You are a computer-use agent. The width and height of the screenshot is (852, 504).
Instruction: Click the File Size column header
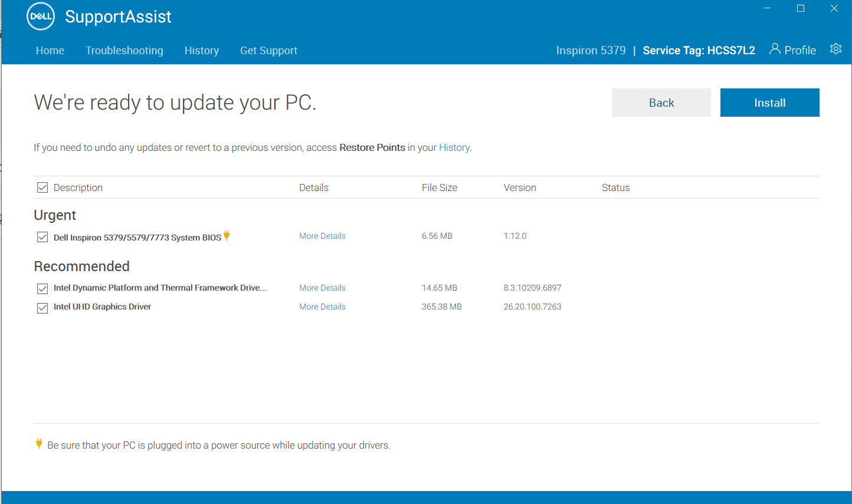click(x=440, y=187)
